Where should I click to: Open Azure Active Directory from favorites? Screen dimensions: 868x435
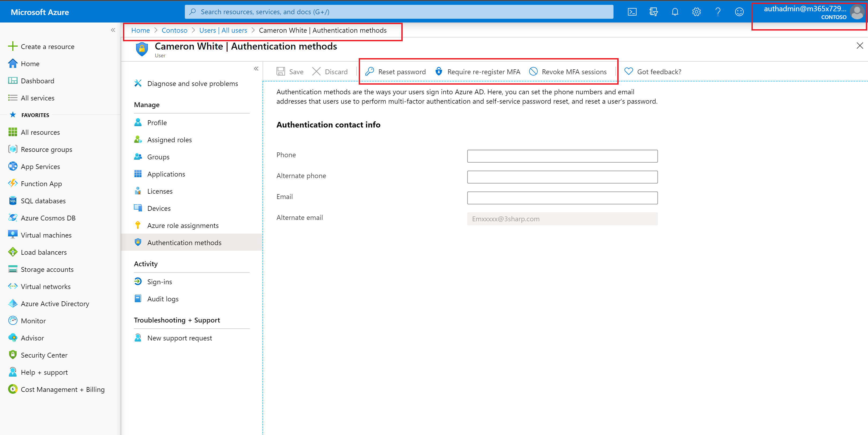click(55, 303)
